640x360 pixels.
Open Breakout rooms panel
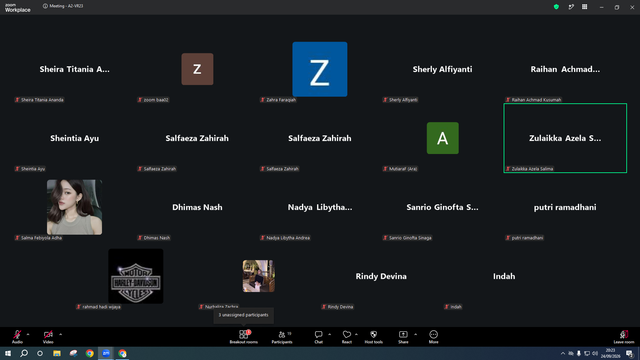[x=244, y=337]
